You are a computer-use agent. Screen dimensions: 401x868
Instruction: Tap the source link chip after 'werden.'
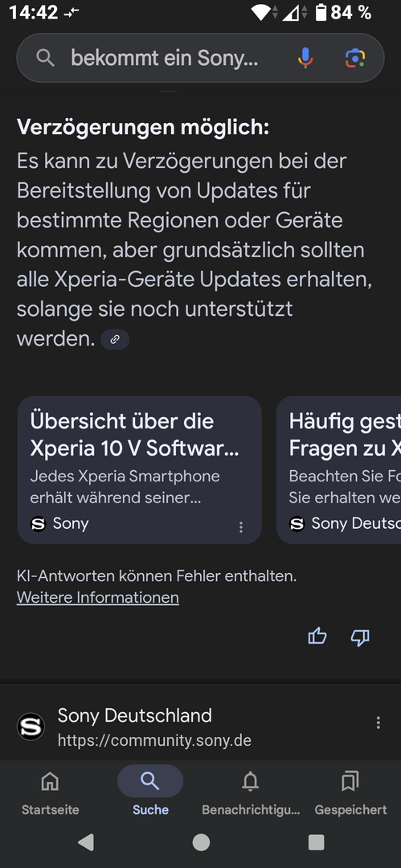(115, 339)
